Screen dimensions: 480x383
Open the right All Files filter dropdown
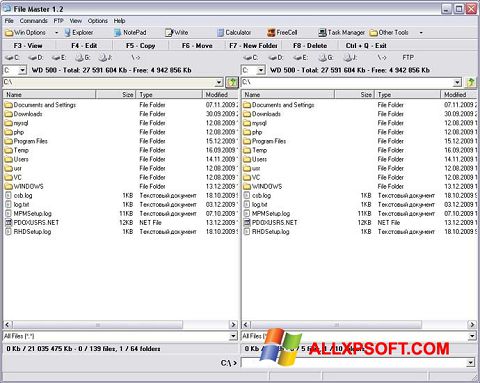[x=472, y=336]
